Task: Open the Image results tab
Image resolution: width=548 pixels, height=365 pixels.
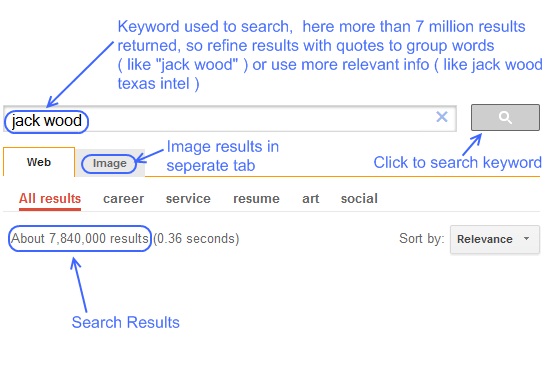Action: 109,163
